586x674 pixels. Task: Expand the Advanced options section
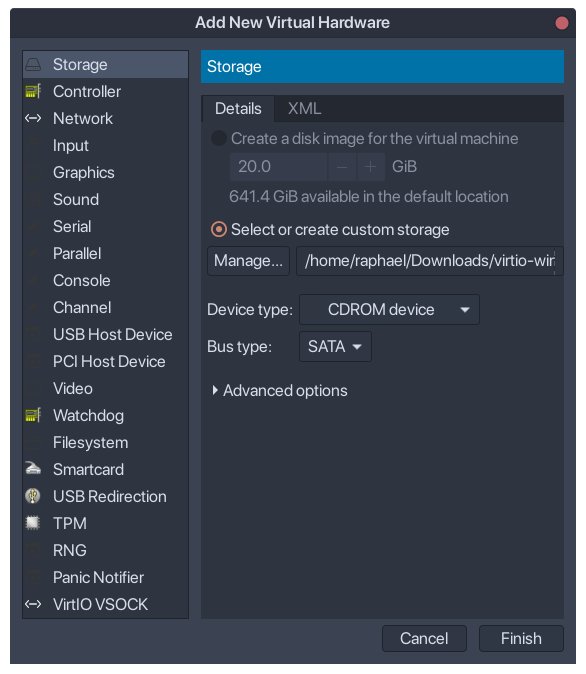(x=279, y=391)
